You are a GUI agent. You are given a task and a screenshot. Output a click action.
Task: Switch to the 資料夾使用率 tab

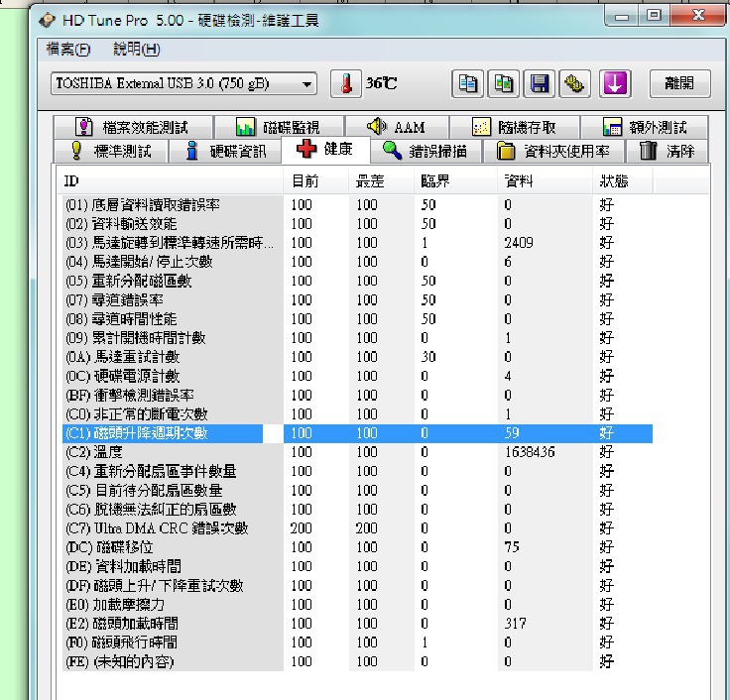554,151
